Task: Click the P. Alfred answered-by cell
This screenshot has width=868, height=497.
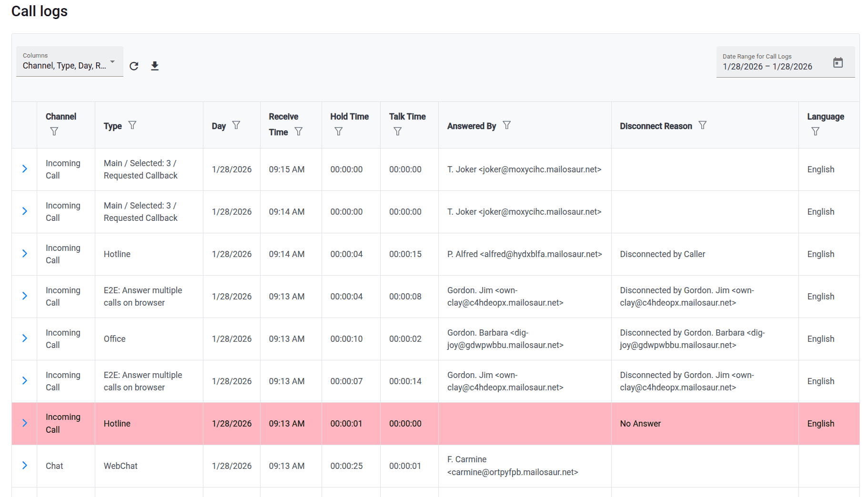Action: pyautogui.click(x=525, y=254)
